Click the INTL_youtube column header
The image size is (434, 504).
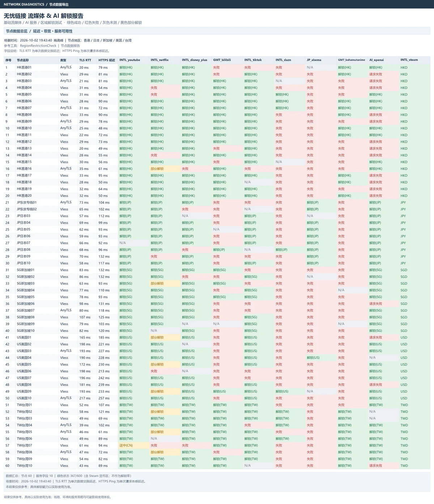point(130,60)
